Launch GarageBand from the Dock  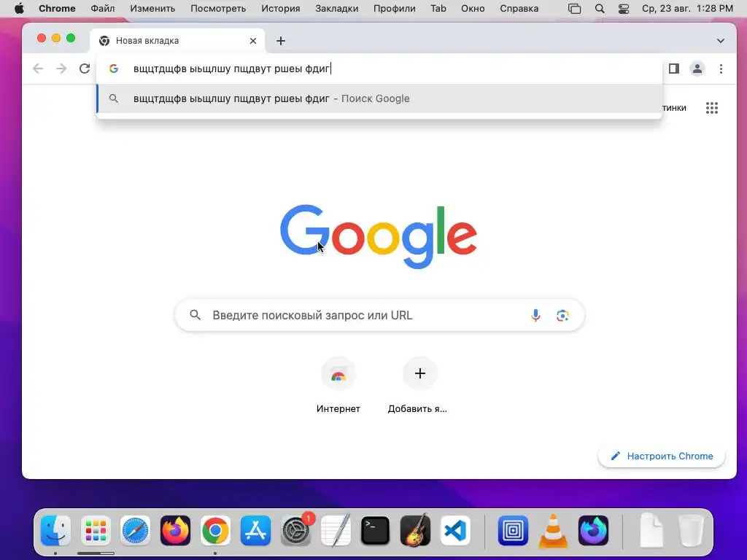tap(415, 530)
